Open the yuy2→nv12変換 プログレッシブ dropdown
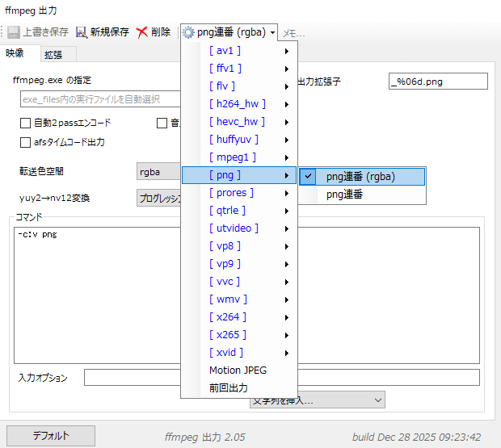501x448 pixels. (158, 198)
